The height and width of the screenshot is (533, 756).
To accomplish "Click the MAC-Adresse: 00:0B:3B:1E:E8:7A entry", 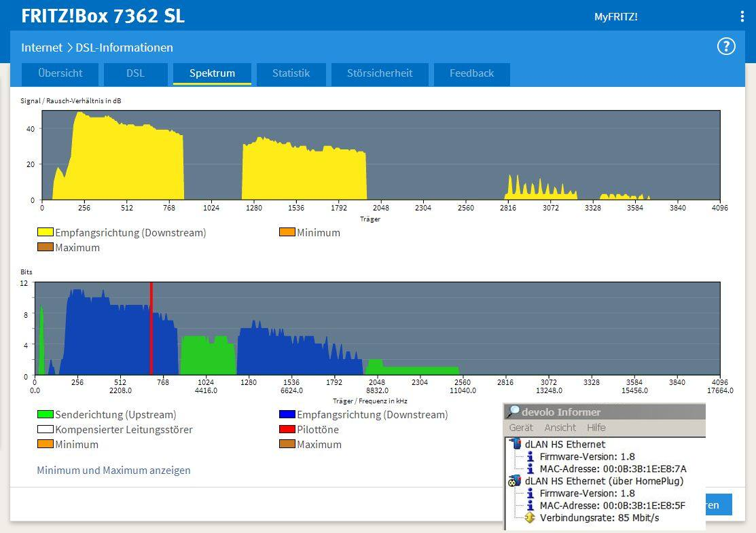I will 613,469.
